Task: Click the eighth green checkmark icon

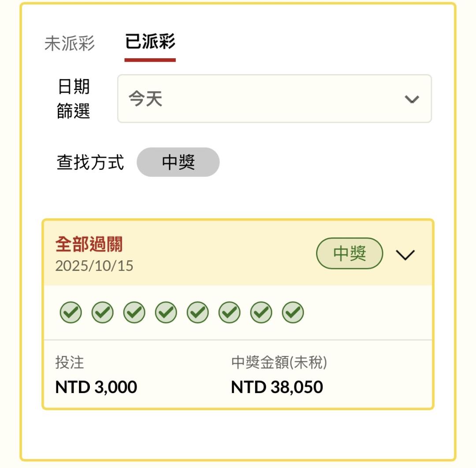Action: pos(293,313)
